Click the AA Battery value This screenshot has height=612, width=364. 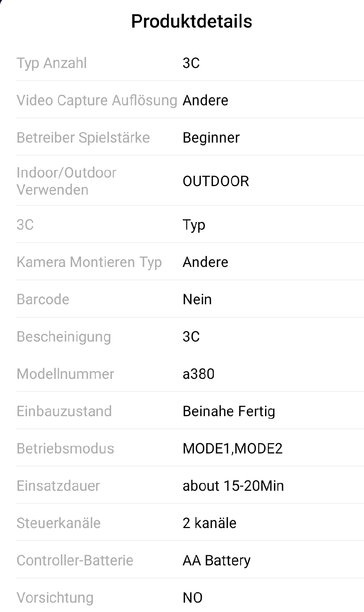[x=217, y=560]
